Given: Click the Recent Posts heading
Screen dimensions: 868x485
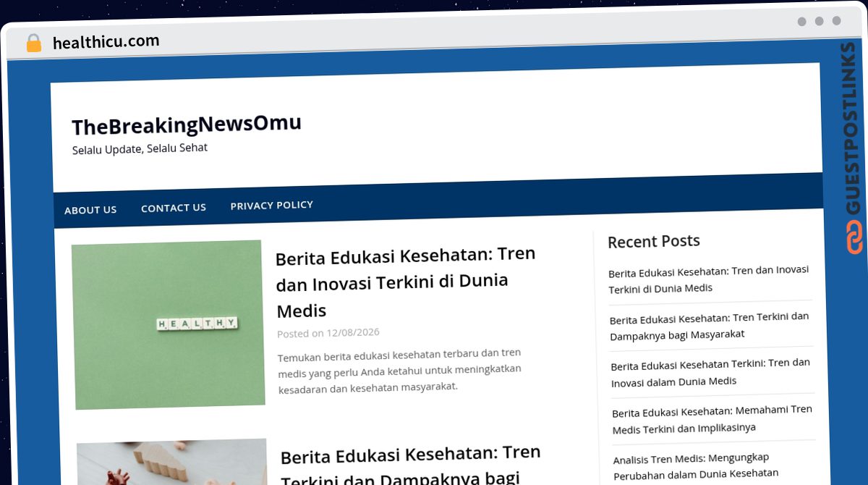Looking at the screenshot, I should click(x=654, y=241).
